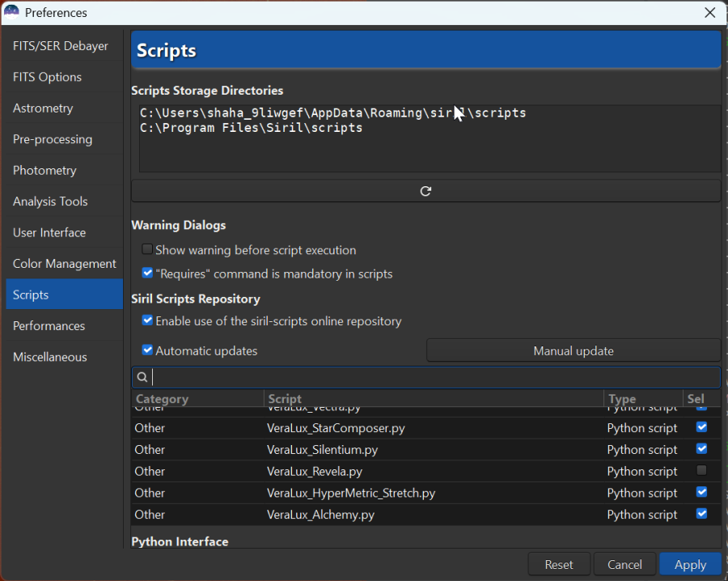The height and width of the screenshot is (581, 728).
Task: Reset preferences to defaults
Action: (559, 564)
